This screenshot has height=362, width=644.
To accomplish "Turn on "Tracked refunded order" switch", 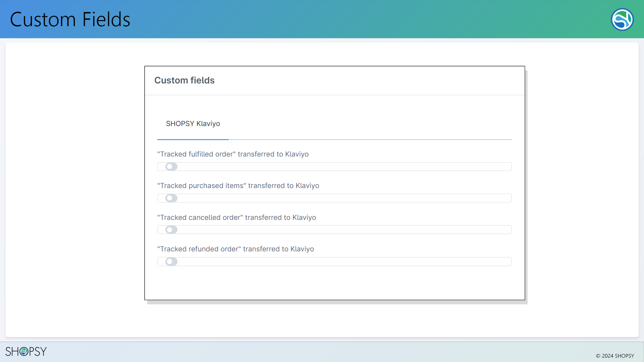I will [171, 261].
